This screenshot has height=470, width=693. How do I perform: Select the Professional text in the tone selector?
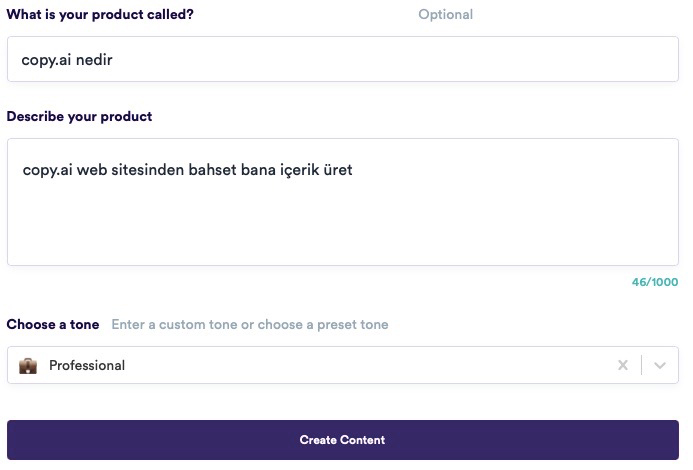pos(87,366)
